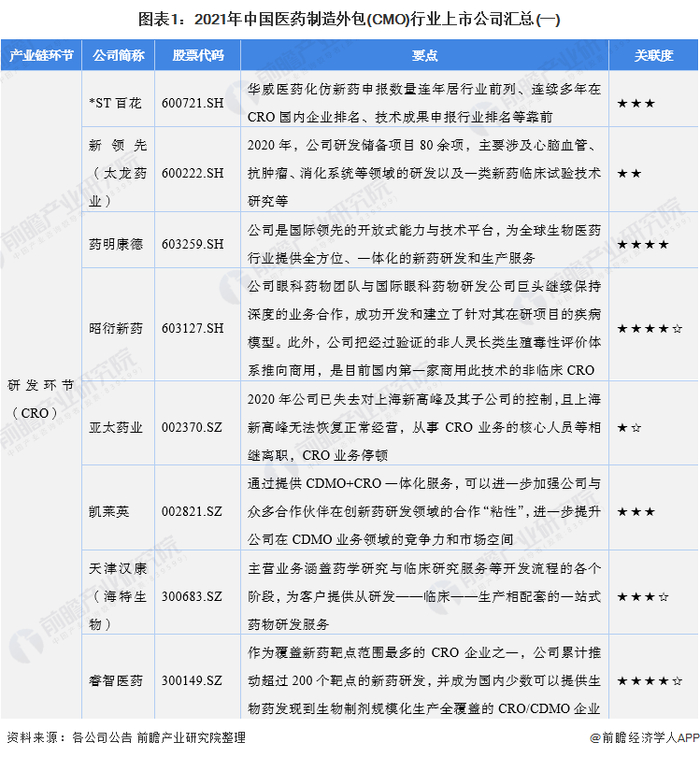Viewport: 700px width, 757px height.
Task: Click the 药明康德 开放式能力 description text
Action: (x=424, y=244)
